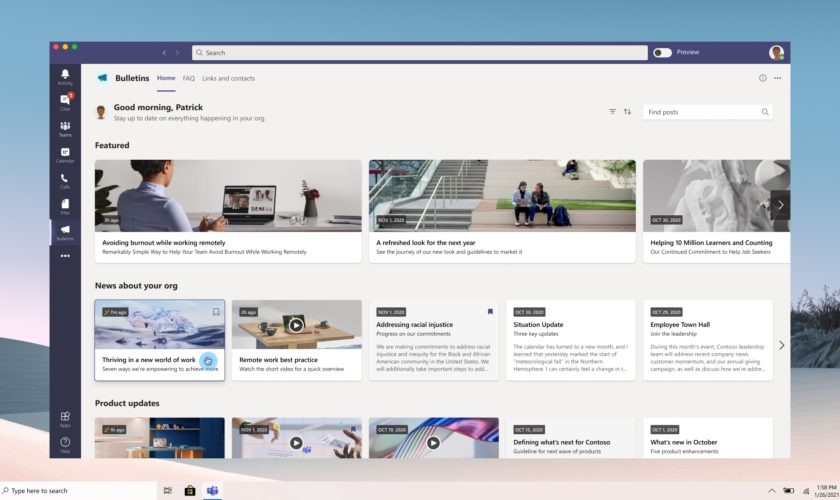Open Microsoft Store on the taskbar
840x500 pixels.
190,490
